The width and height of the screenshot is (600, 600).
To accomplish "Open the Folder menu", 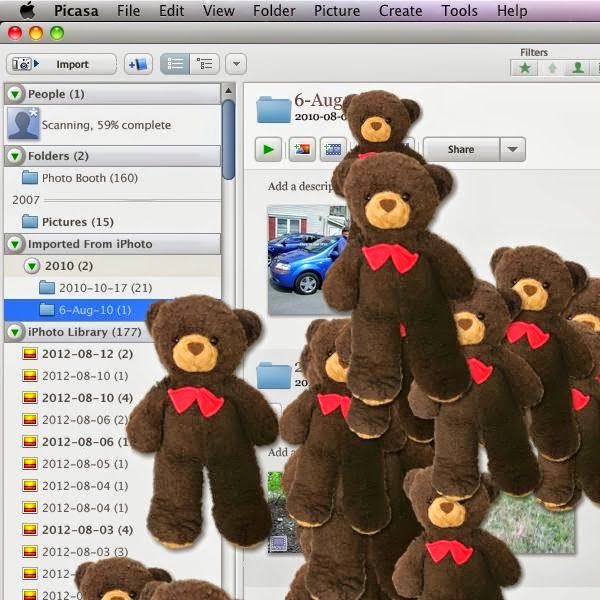I will [x=274, y=11].
